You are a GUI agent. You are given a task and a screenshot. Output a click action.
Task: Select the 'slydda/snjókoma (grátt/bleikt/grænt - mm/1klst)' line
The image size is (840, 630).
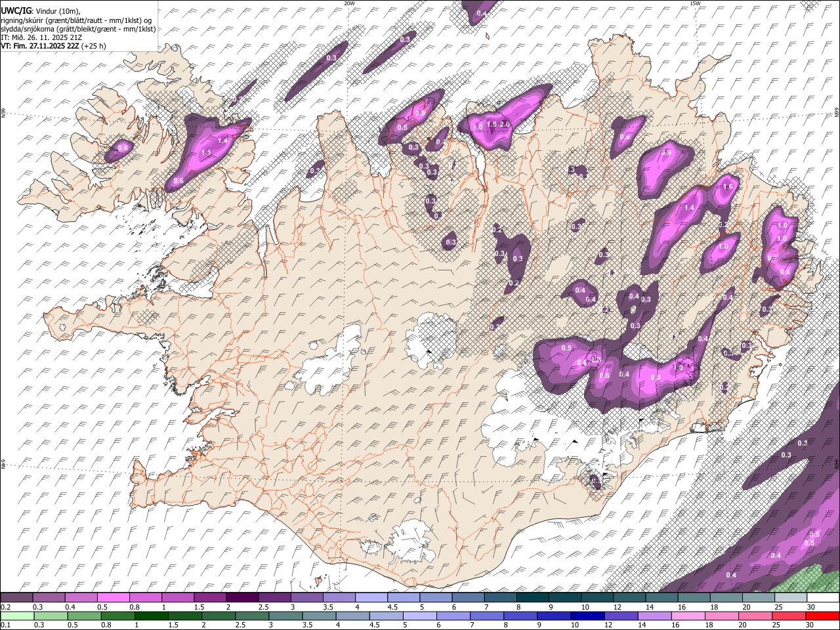78,29
